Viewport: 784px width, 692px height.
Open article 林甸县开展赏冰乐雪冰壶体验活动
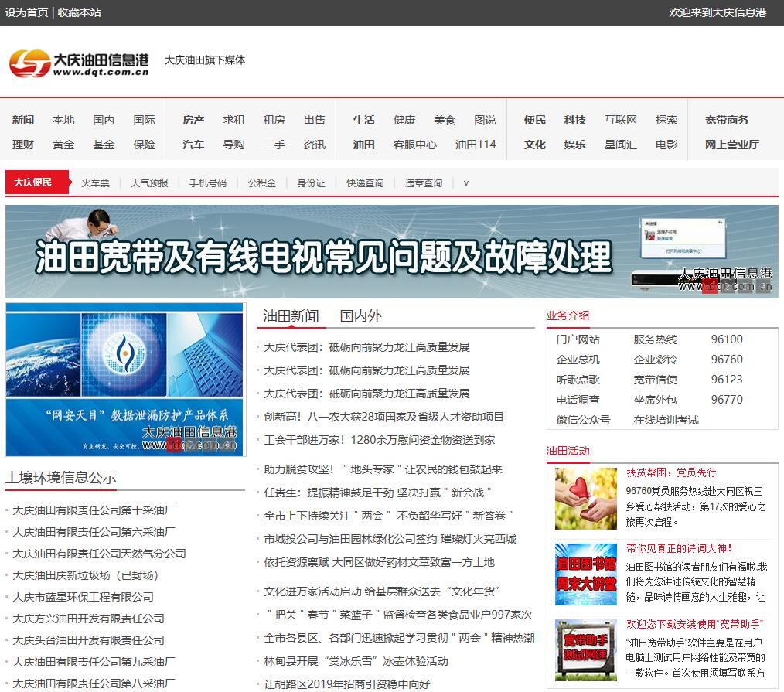click(356, 661)
